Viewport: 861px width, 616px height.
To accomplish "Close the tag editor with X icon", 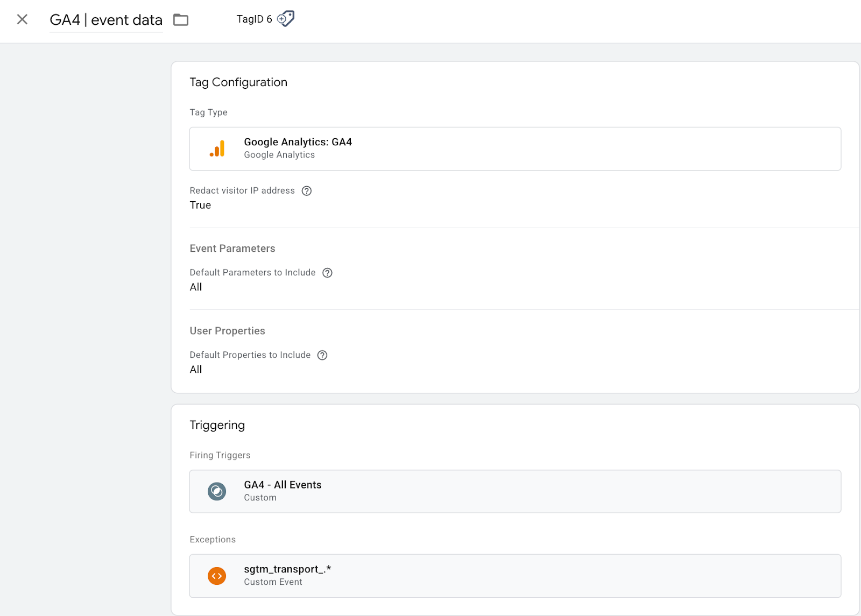I will pos(22,19).
